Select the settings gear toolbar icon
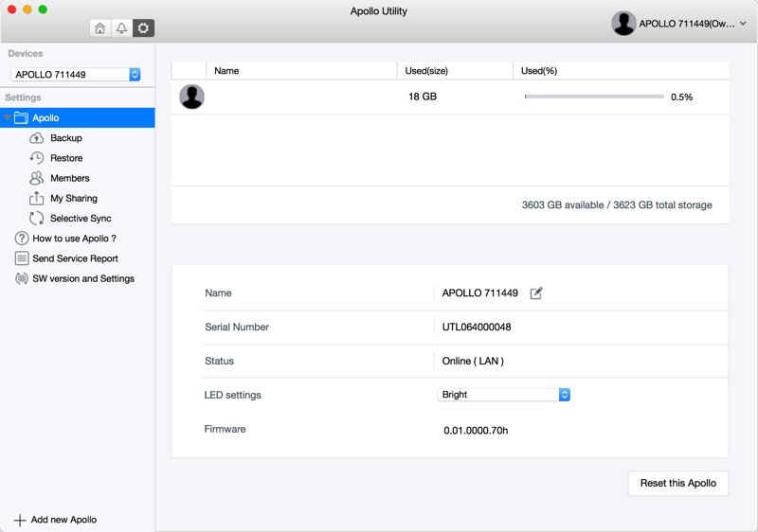The image size is (758, 532). click(x=144, y=28)
